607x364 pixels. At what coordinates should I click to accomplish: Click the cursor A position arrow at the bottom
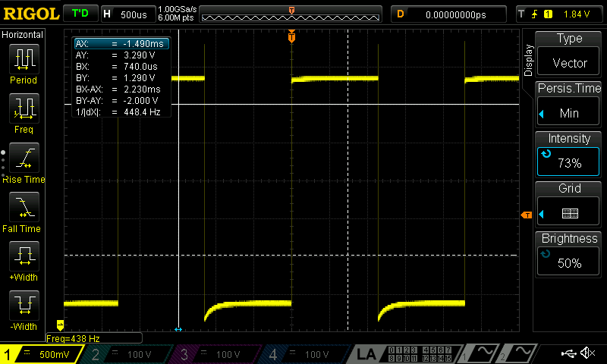pos(178,330)
